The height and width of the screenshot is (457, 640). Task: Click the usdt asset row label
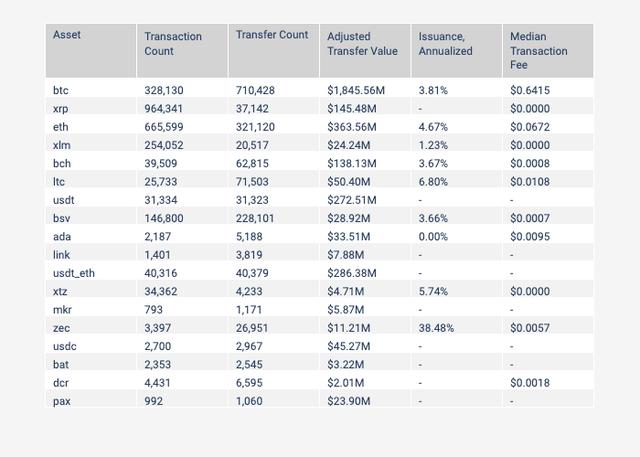(x=64, y=200)
